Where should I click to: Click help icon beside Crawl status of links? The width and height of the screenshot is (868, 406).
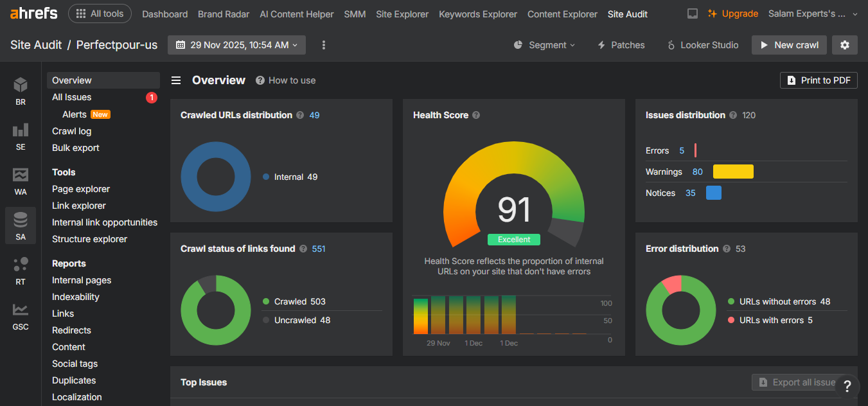click(x=303, y=249)
